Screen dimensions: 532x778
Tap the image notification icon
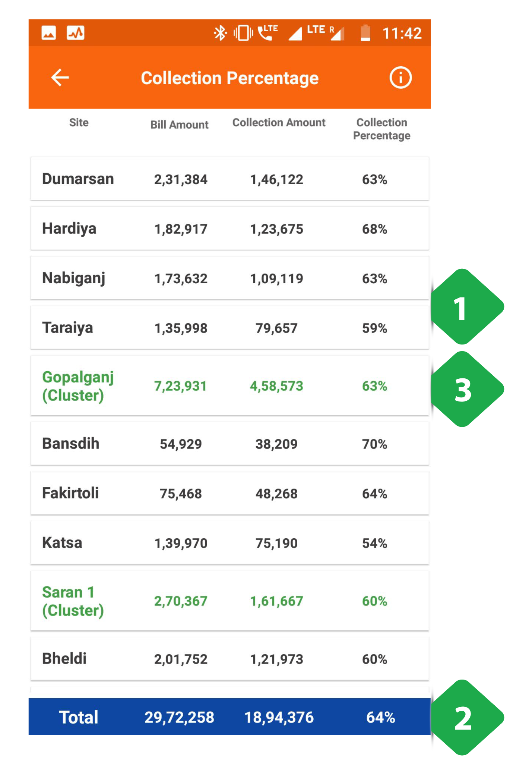49,33
